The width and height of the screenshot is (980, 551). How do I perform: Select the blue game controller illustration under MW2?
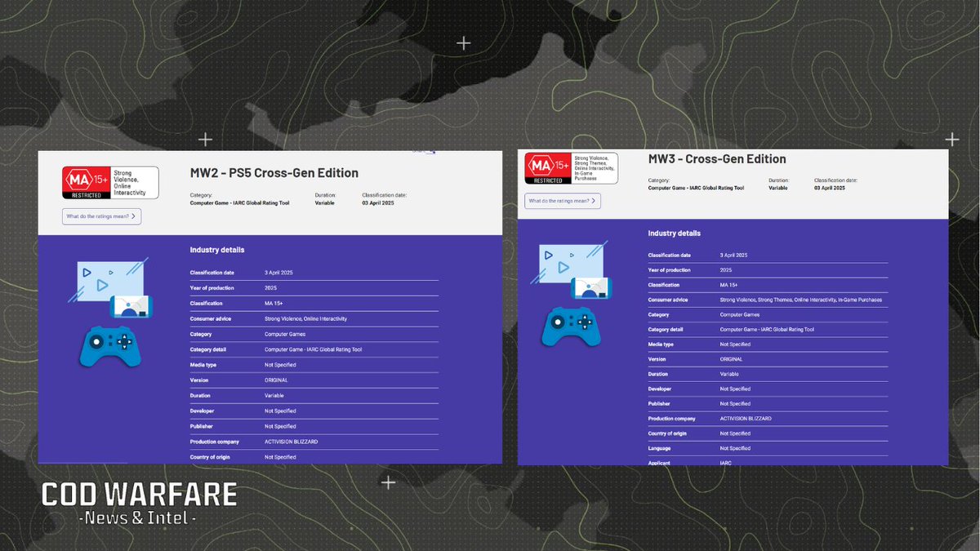click(x=110, y=347)
